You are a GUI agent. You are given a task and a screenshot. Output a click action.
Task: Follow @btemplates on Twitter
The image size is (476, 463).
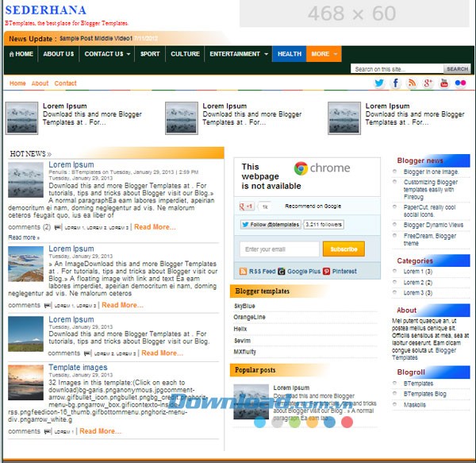coord(271,225)
